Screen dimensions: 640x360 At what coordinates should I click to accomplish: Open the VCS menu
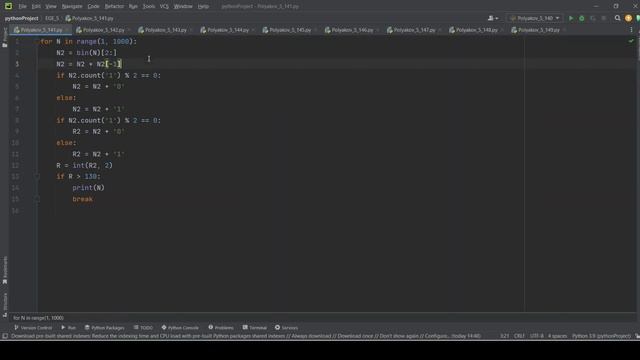coord(164,7)
